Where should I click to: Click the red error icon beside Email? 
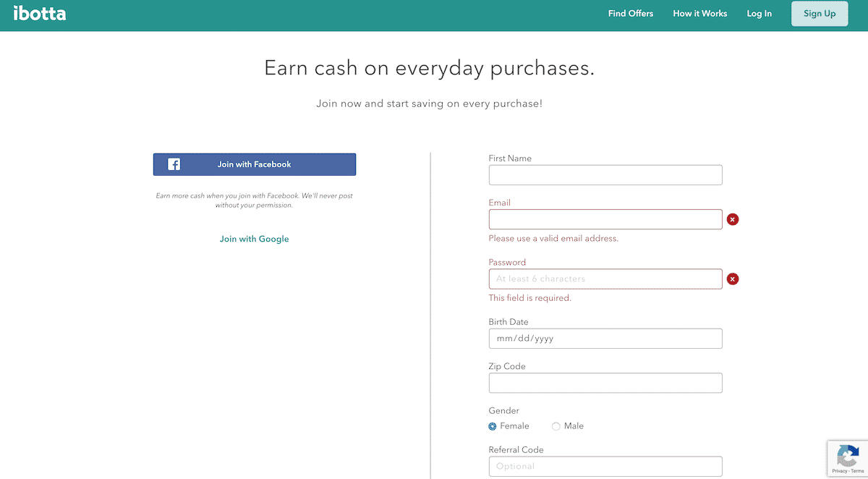(733, 219)
